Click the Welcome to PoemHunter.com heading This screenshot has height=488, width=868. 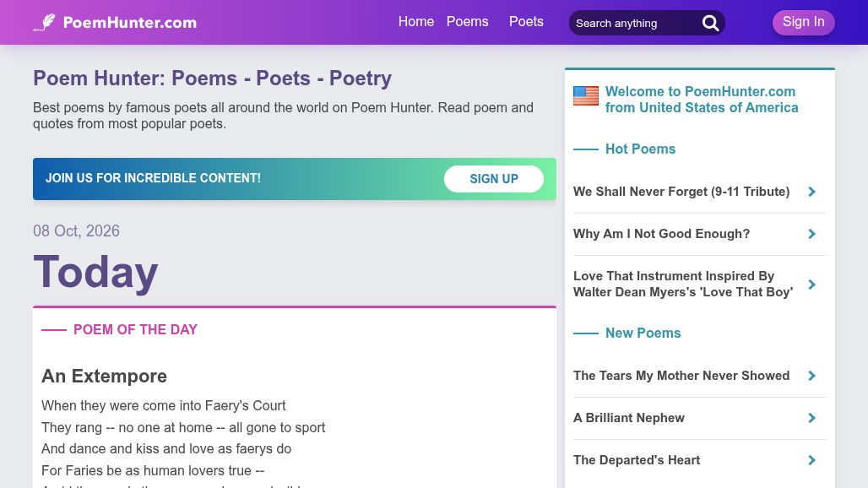point(702,100)
